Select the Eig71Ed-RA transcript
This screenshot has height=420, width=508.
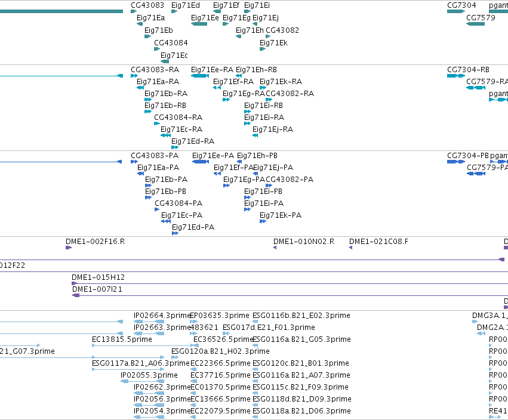click(175, 148)
